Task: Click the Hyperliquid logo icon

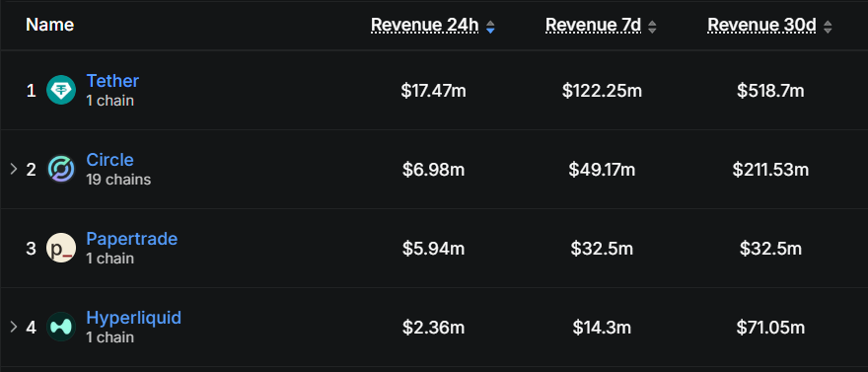Action: click(61, 327)
